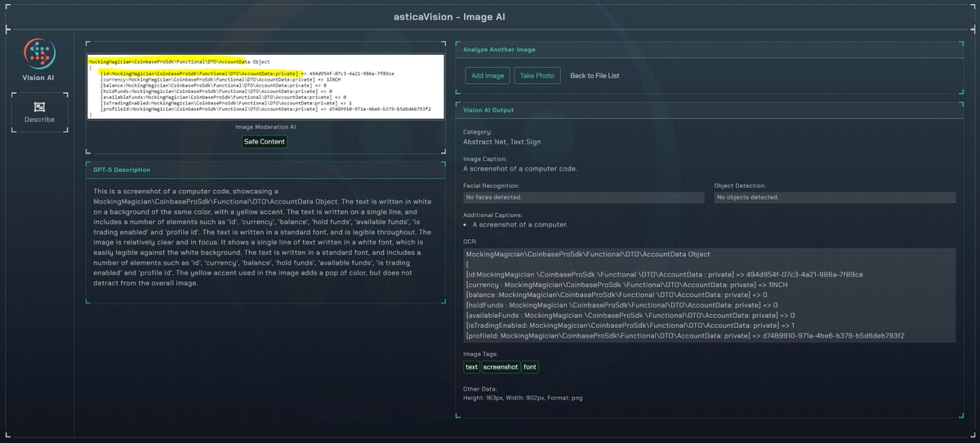This screenshot has width=980, height=443.
Task: Click 'A screenshot of a computer code.' caption
Action: (x=520, y=169)
